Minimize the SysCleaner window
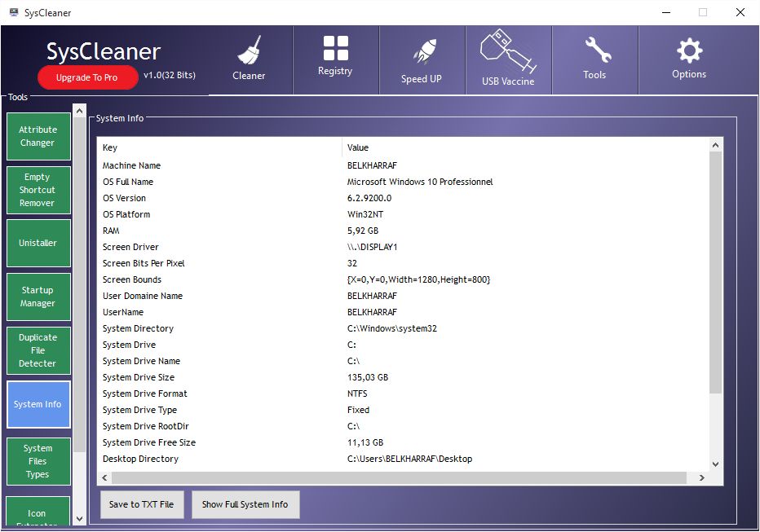The width and height of the screenshot is (760, 532). pos(666,12)
